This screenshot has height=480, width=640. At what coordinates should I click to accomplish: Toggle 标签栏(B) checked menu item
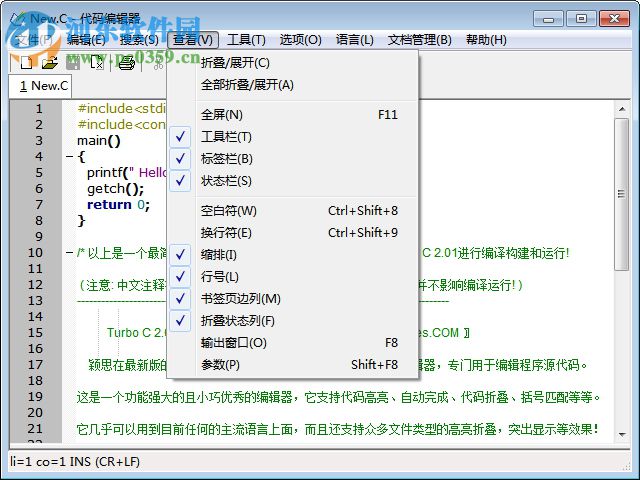click(292, 159)
